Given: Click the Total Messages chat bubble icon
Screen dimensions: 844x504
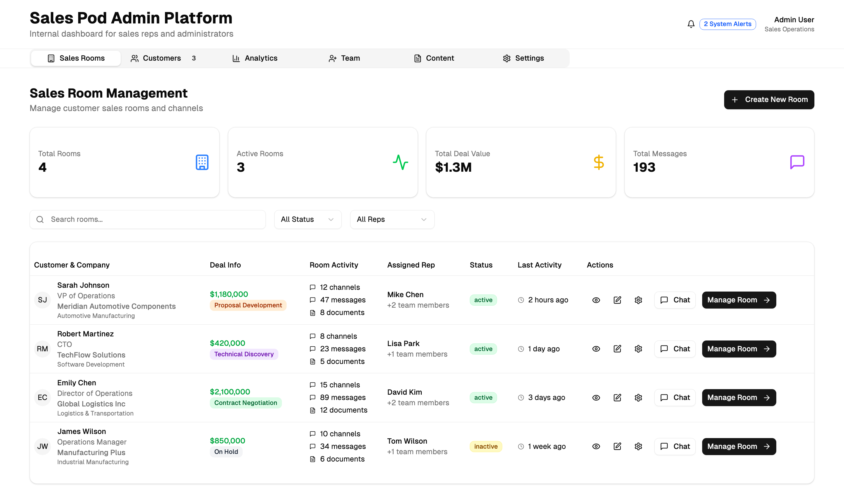Looking at the screenshot, I should click(797, 162).
